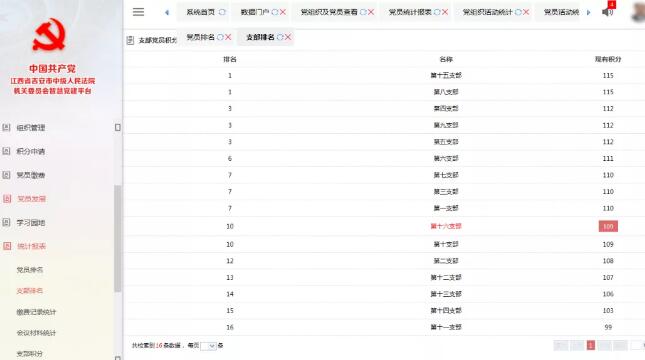Close the 党组织及党员查看 tab

point(371,12)
